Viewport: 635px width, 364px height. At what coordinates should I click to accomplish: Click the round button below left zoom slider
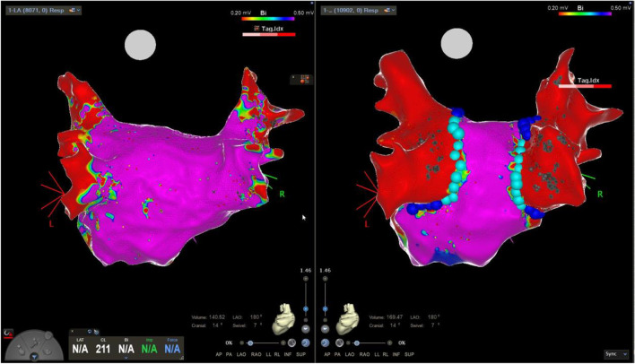click(308, 327)
